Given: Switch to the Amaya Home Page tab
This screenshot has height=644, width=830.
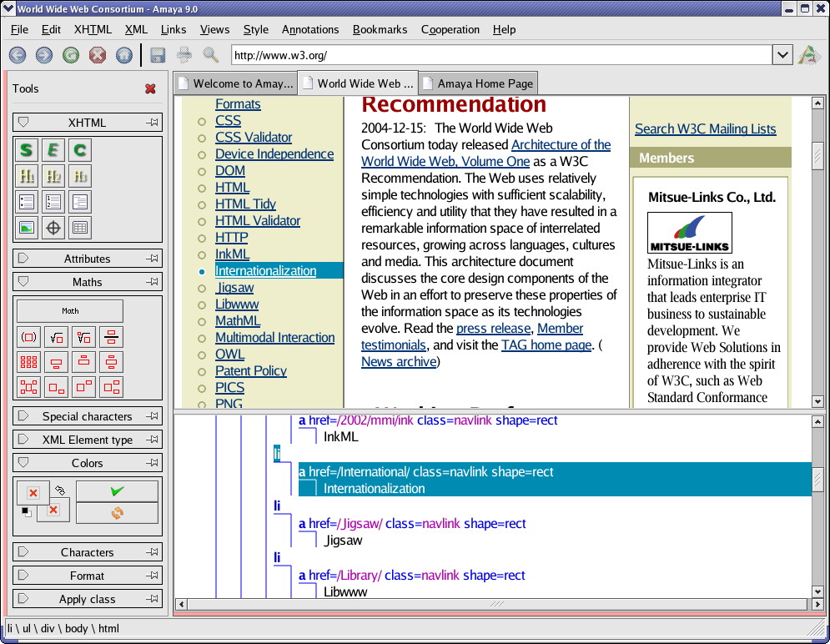Looking at the screenshot, I should [478, 83].
